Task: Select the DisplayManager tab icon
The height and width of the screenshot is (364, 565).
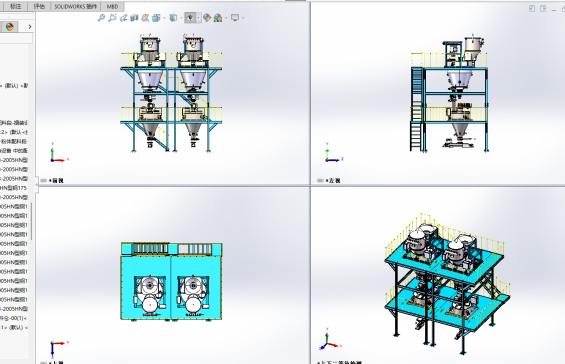Action: click(10, 27)
